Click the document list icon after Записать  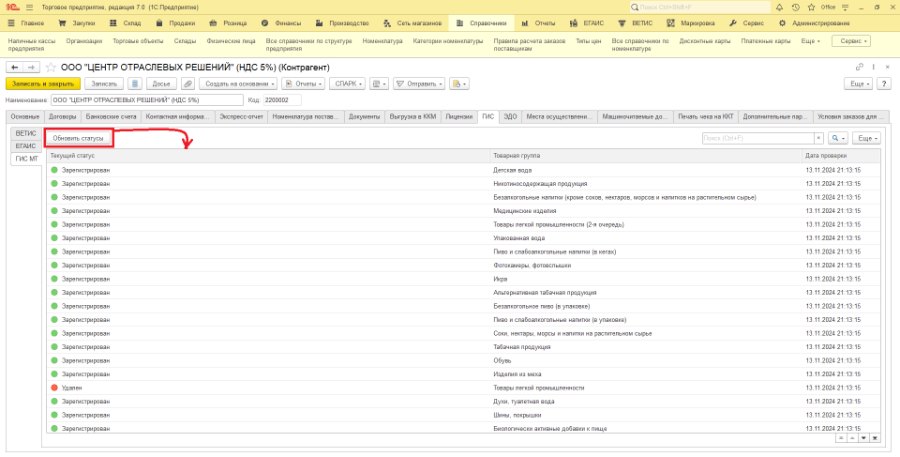pyautogui.click(x=135, y=84)
